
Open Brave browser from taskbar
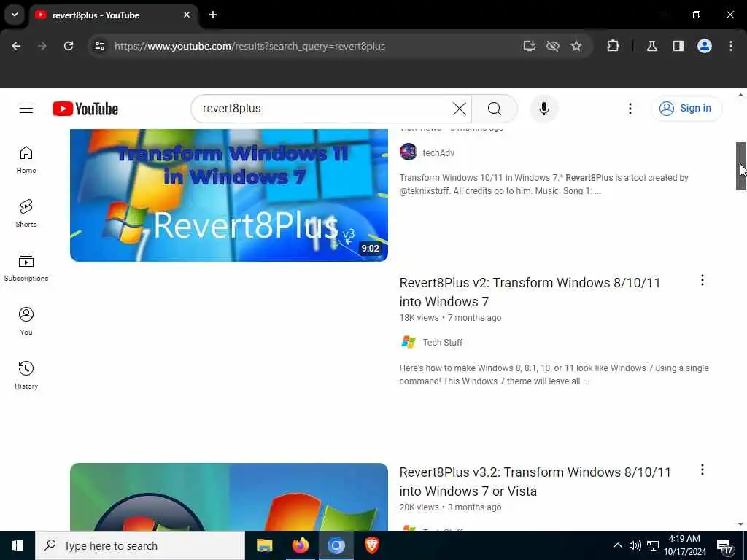point(371,545)
